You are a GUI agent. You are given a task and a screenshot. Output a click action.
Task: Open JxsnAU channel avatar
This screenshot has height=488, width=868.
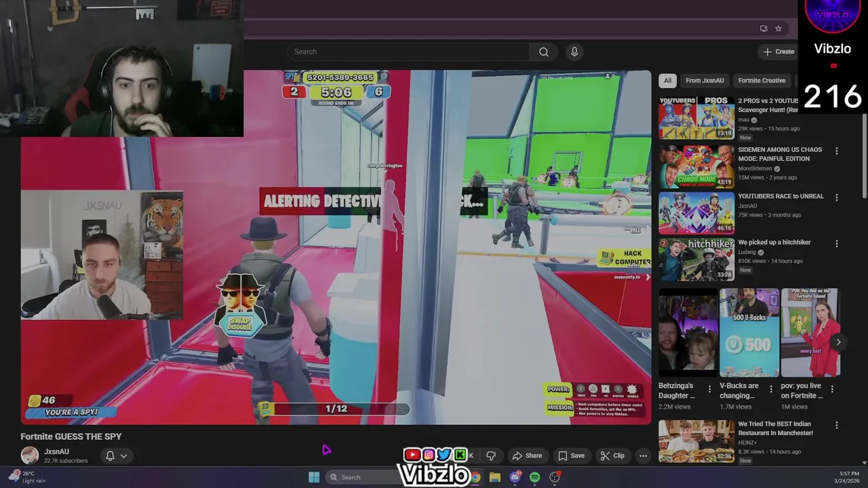tap(29, 455)
